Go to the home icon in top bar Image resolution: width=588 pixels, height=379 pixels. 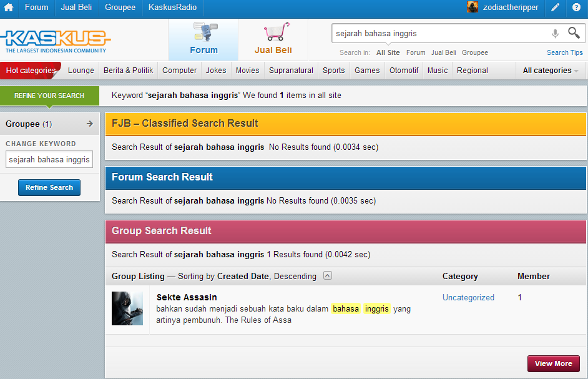(8, 7)
